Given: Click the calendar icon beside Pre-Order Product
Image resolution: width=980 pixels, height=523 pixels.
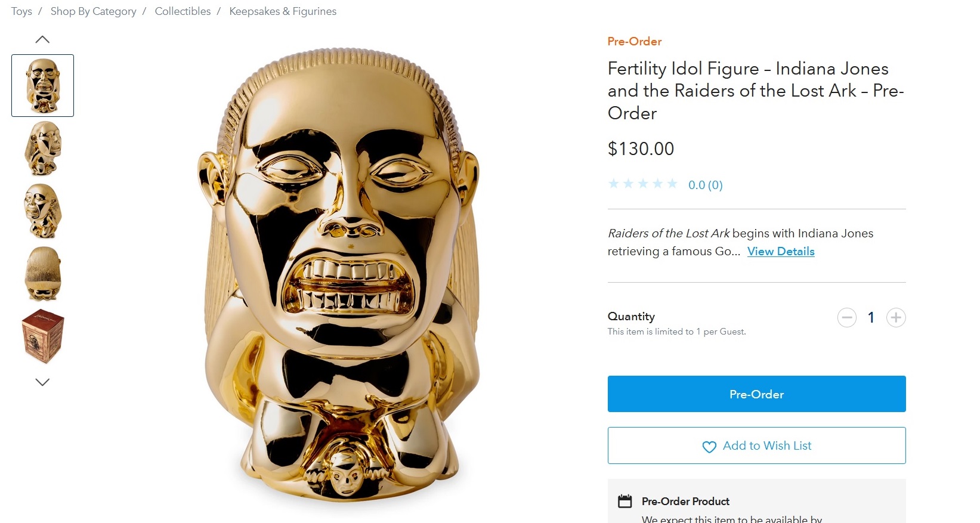Looking at the screenshot, I should [625, 501].
